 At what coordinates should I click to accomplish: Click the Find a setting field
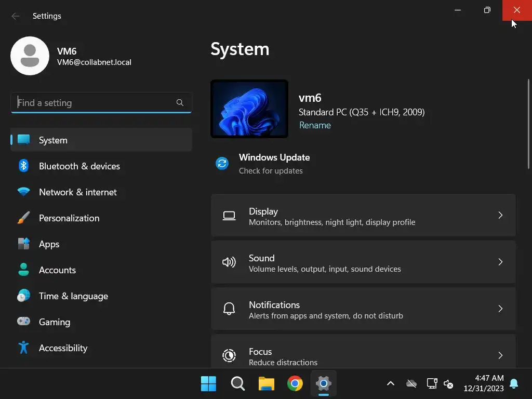pyautogui.click(x=101, y=102)
